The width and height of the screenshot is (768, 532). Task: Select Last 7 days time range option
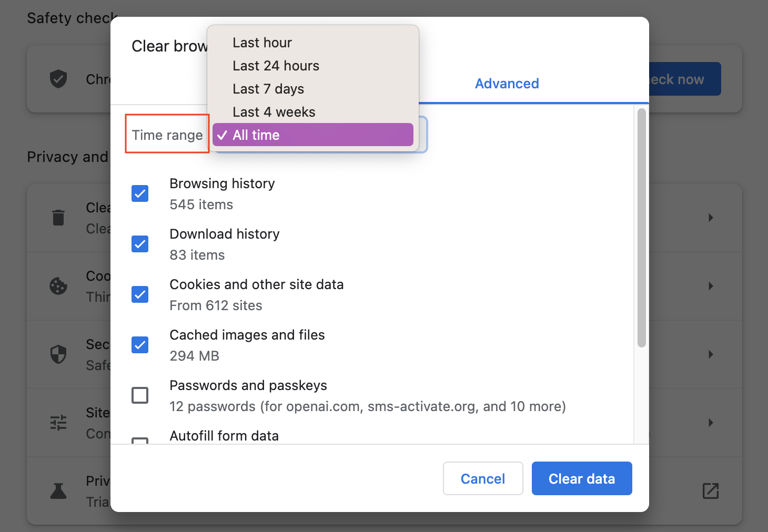[x=268, y=89]
